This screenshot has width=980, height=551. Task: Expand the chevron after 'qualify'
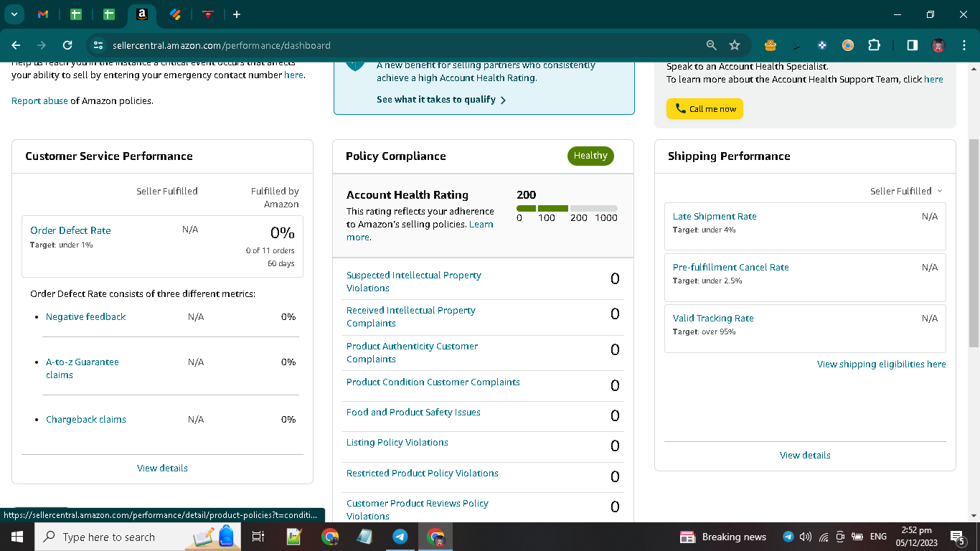point(503,100)
